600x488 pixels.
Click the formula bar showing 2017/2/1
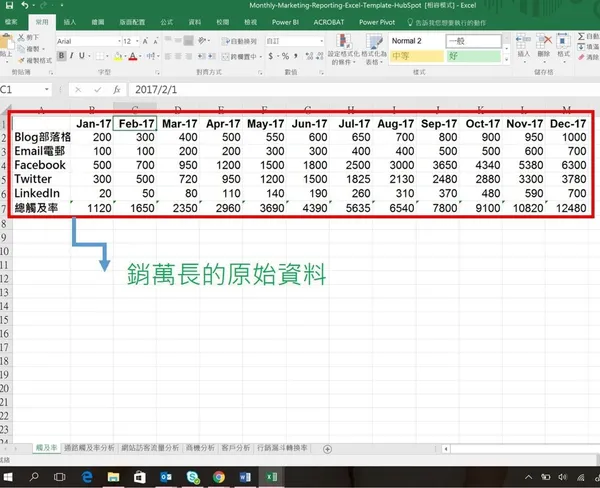364,90
